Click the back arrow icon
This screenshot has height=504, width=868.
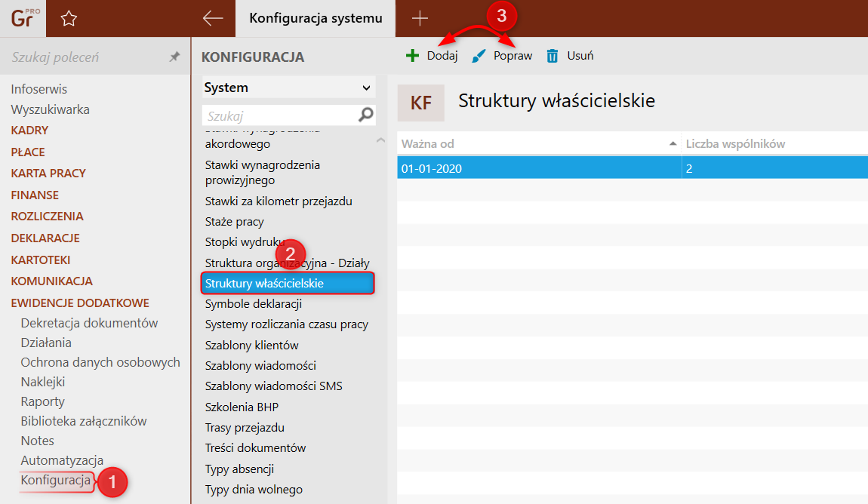[x=213, y=19]
